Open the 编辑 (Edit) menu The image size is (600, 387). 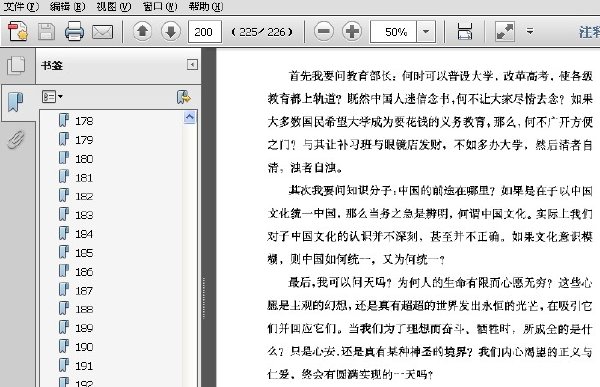(x=68, y=7)
